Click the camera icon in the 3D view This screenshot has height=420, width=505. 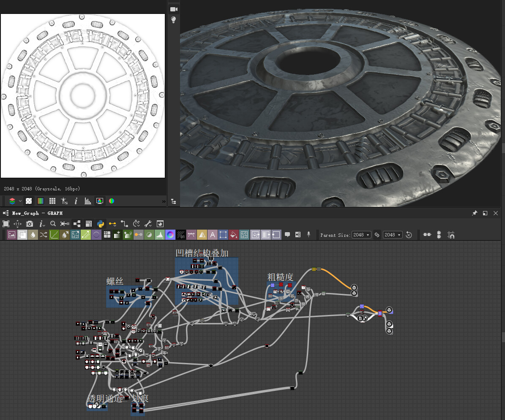174,9
